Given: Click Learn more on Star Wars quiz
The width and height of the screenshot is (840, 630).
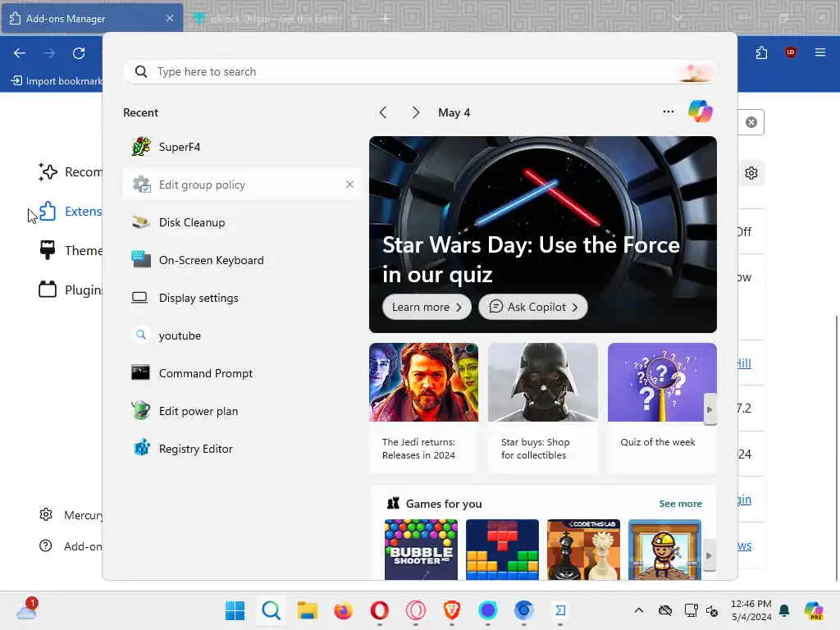Looking at the screenshot, I should tap(427, 307).
